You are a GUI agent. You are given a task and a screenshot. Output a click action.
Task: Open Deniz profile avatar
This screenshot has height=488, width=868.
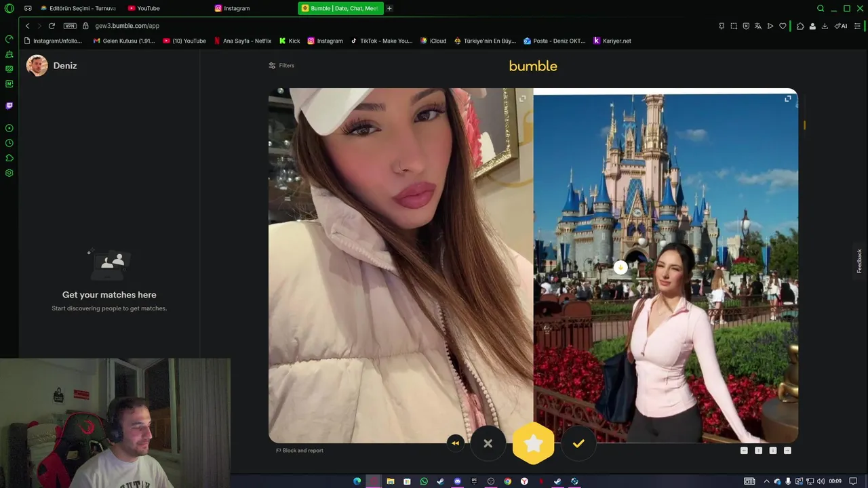37,66
